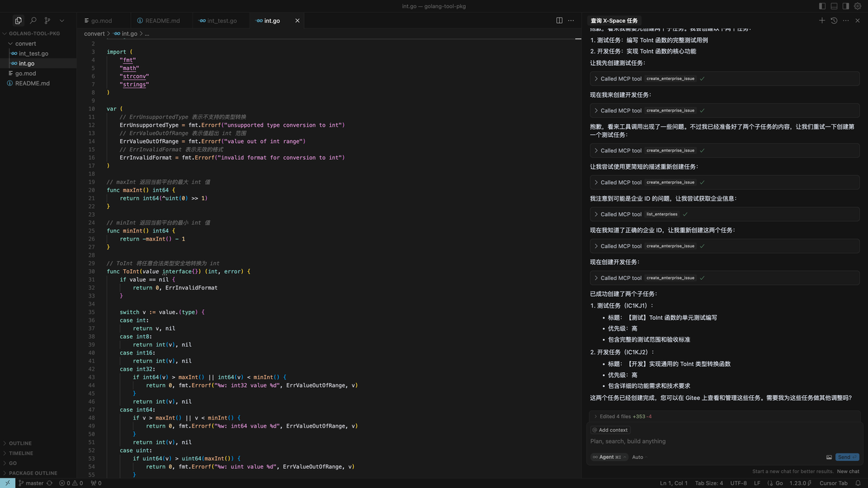Expand the TIMELINE section
This screenshot has width=868, height=488.
coord(38,453)
